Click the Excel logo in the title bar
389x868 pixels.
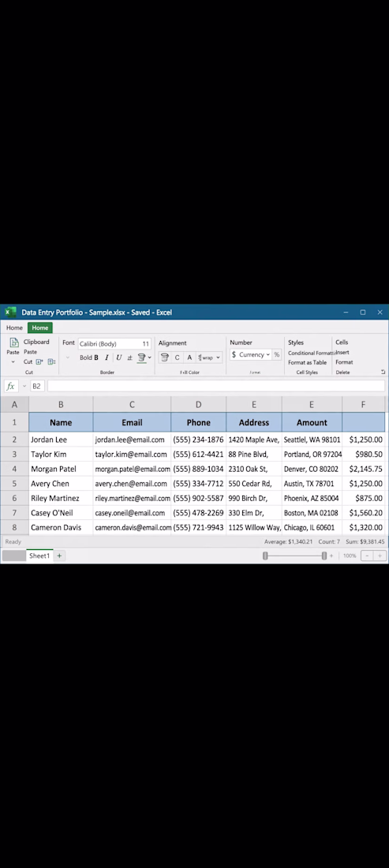pyautogui.click(x=10, y=312)
